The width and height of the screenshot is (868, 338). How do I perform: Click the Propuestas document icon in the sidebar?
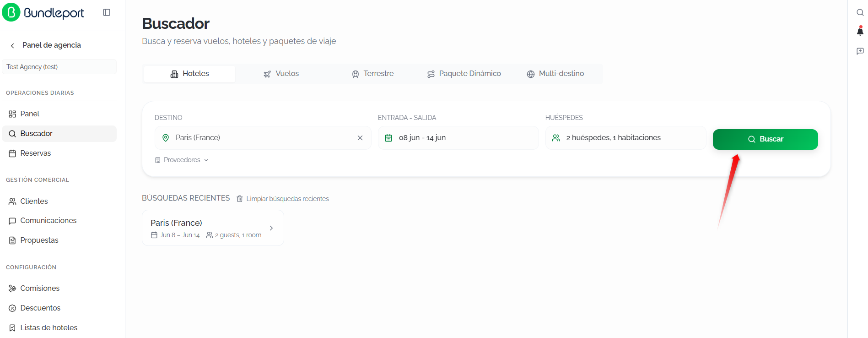pos(12,240)
